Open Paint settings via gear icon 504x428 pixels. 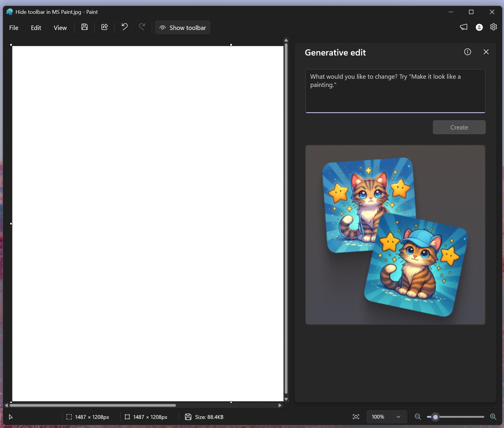[494, 27]
